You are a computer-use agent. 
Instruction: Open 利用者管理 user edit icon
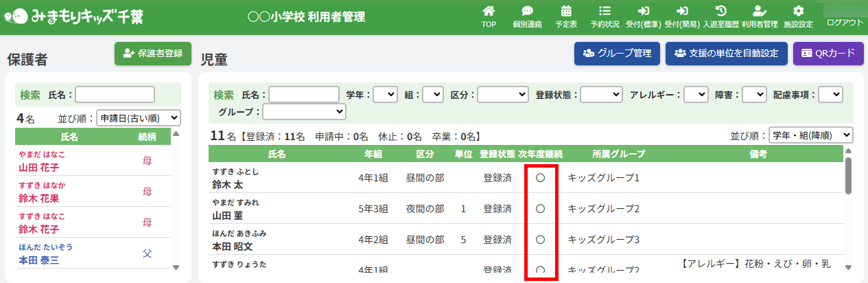coord(759,11)
